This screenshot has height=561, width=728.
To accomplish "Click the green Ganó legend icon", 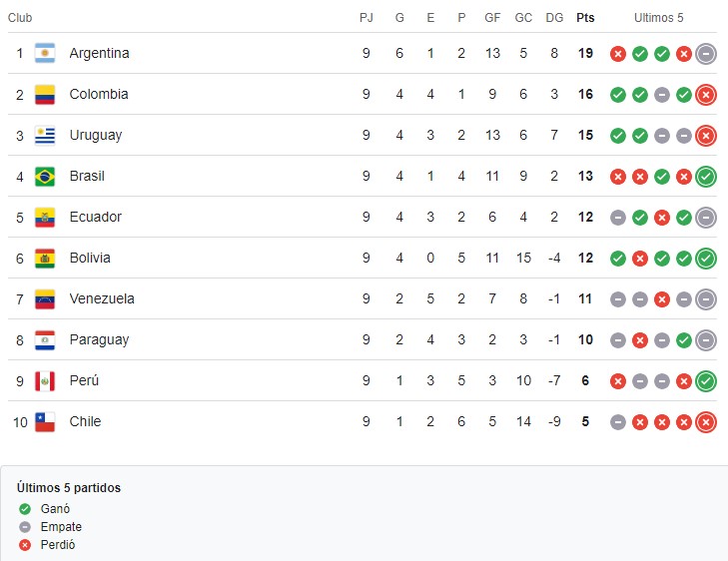I will [25, 508].
